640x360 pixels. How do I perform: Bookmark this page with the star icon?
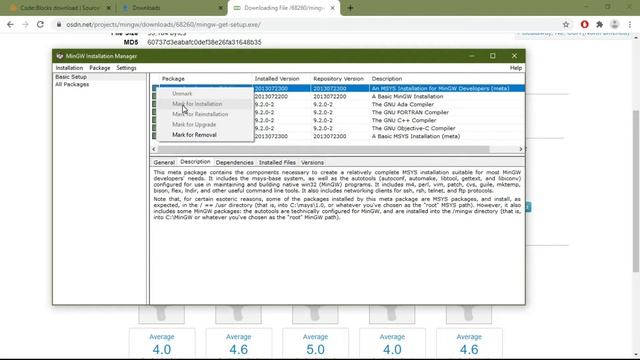click(566, 24)
